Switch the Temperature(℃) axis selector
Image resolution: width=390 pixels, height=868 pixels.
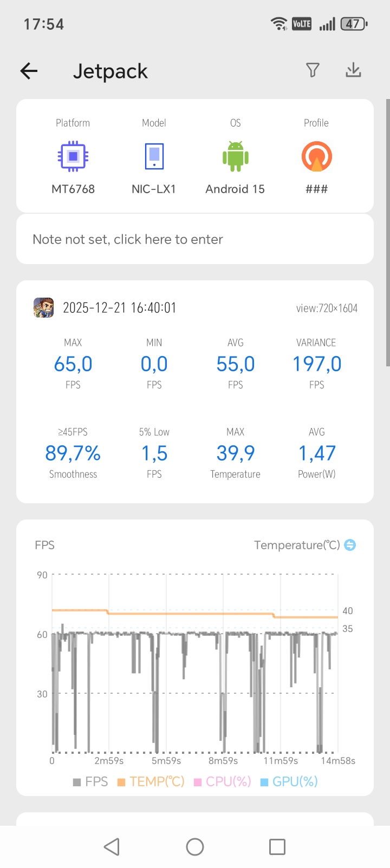pos(350,545)
